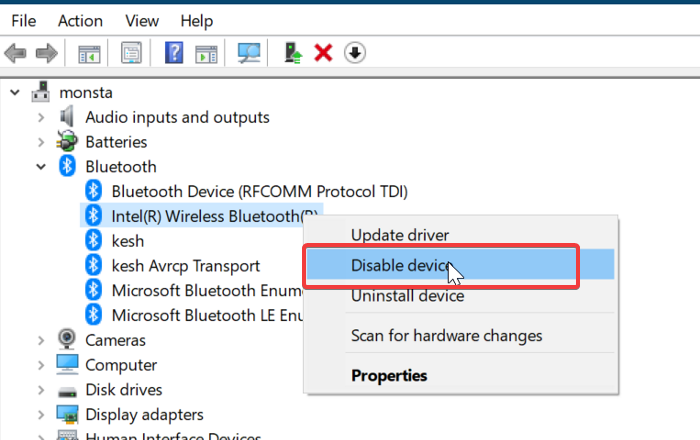Expand the Batteries category
The image size is (700, 440).
[x=41, y=142]
